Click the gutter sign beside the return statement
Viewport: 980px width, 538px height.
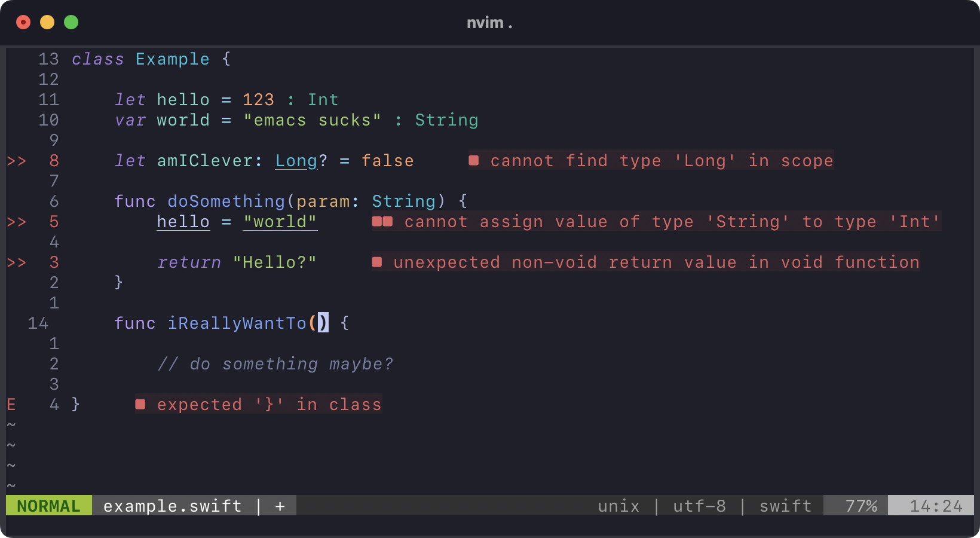click(16, 262)
